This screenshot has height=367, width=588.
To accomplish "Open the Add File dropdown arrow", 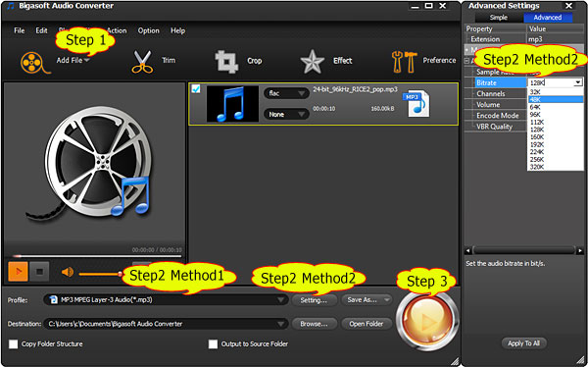I will point(86,60).
